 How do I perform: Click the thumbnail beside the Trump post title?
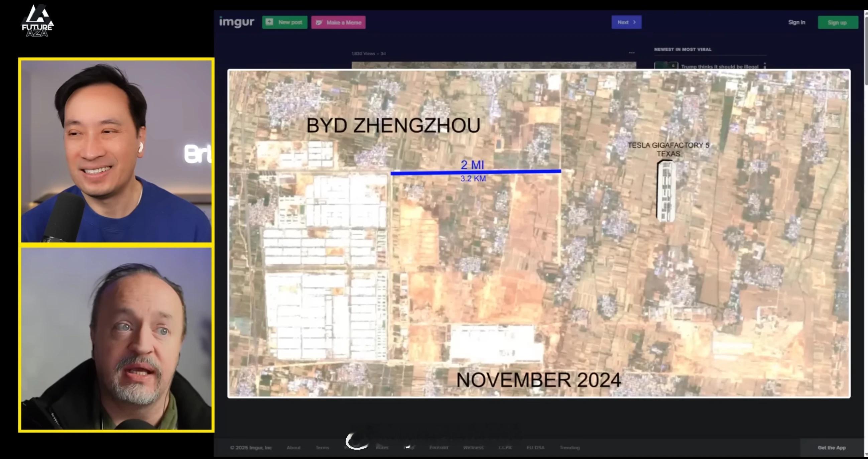coord(666,66)
